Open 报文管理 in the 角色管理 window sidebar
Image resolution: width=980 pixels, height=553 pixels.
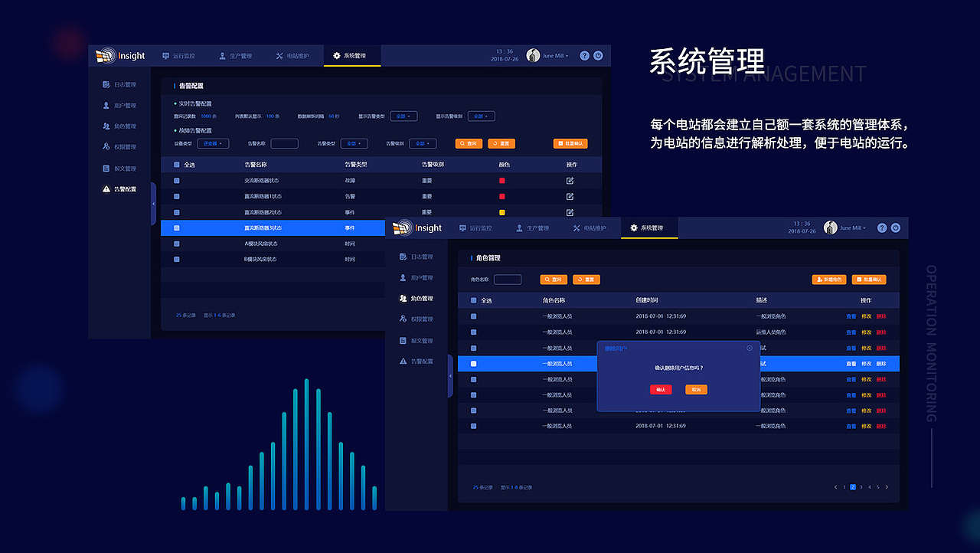point(416,341)
